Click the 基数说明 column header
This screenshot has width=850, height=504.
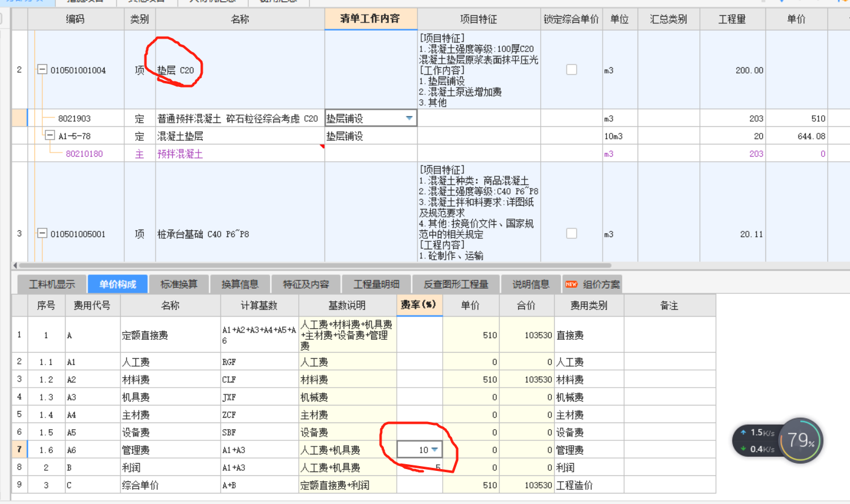[347, 305]
